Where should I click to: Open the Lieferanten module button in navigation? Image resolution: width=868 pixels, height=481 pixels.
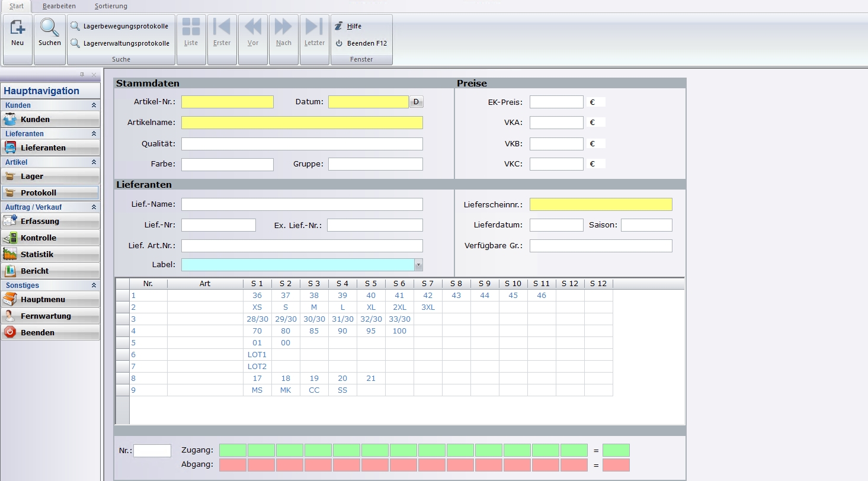[x=50, y=147]
